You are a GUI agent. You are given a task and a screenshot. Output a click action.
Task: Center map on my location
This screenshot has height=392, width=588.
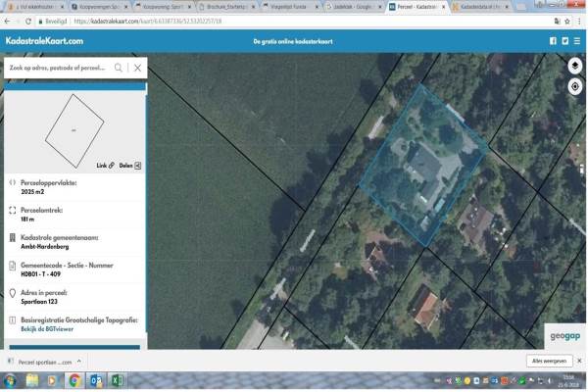[575, 86]
